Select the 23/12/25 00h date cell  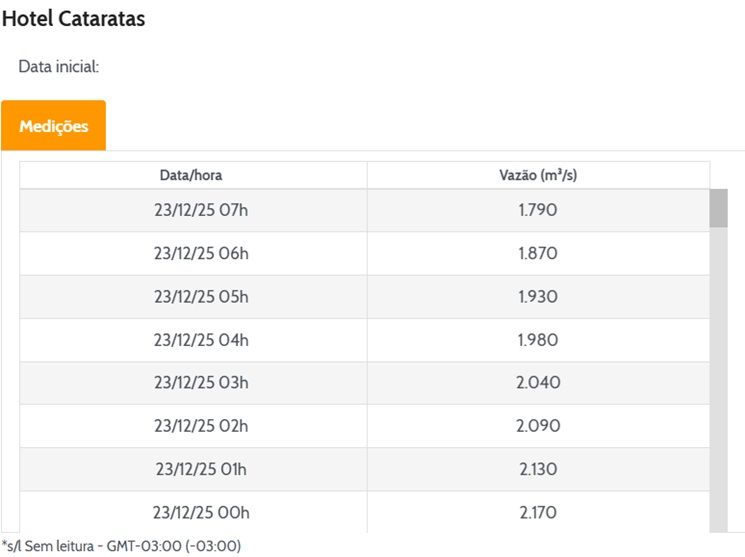(x=201, y=512)
